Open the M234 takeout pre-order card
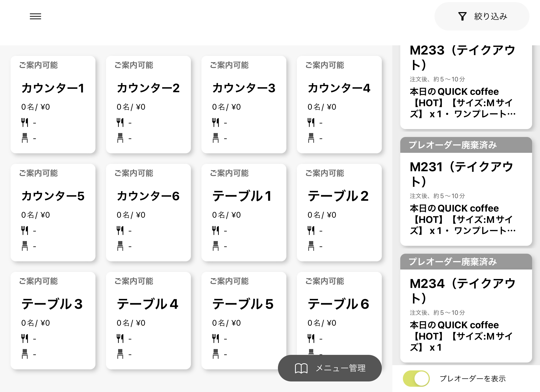 466,313
